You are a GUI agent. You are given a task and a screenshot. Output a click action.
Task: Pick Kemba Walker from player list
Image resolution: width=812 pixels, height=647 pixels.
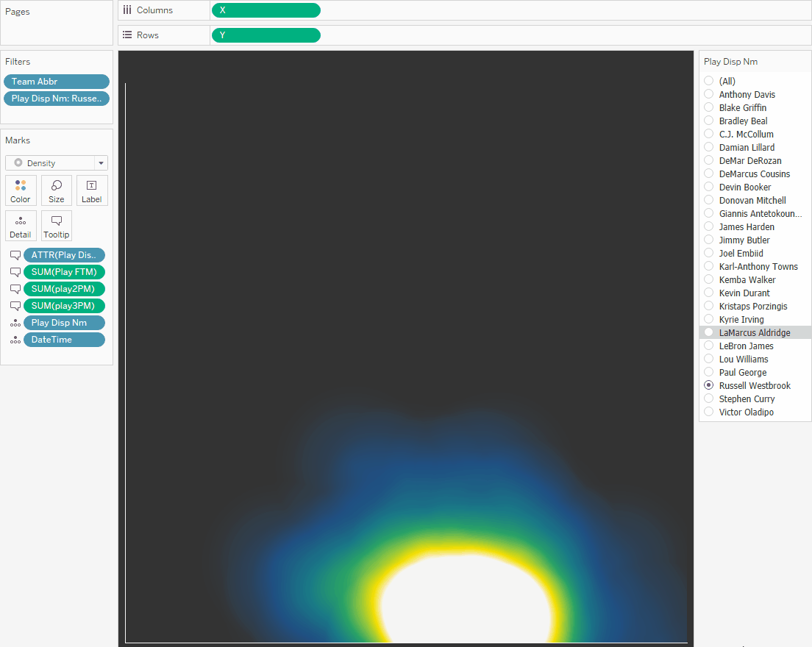pyautogui.click(x=747, y=279)
